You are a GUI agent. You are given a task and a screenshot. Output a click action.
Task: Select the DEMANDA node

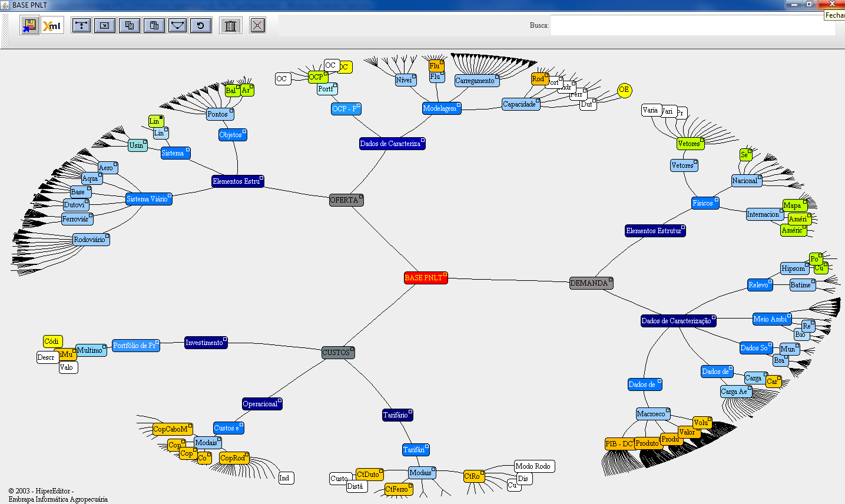click(591, 283)
